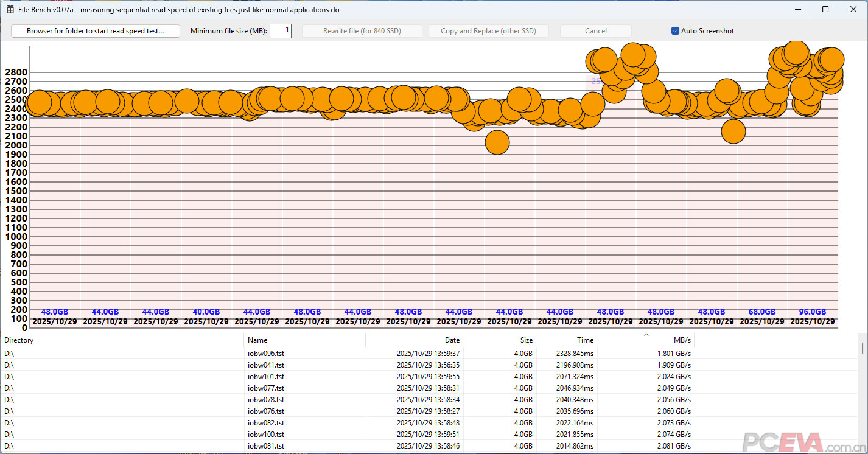Click the lowest orange data point near 2000
Viewport: 868px width, 454px height.
pyautogui.click(x=497, y=142)
